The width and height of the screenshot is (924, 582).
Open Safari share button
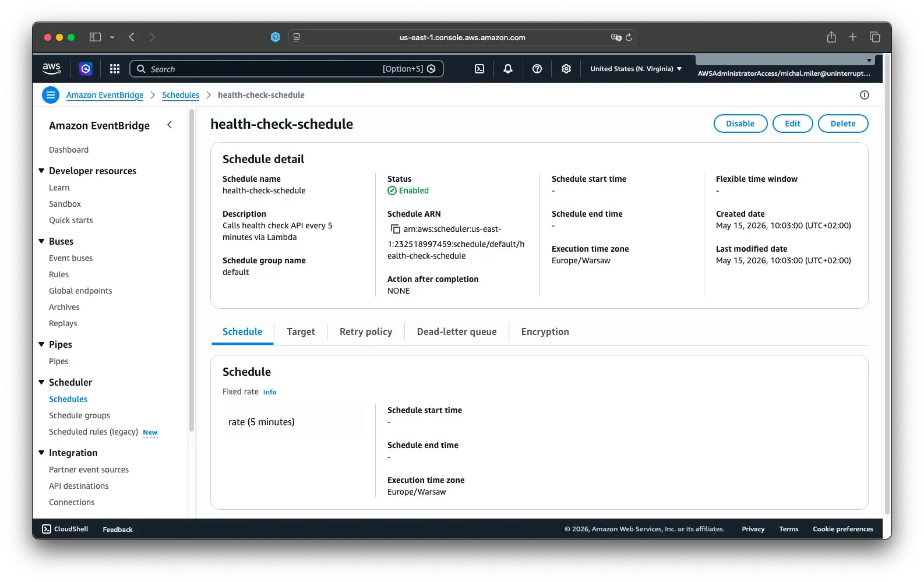tap(831, 37)
